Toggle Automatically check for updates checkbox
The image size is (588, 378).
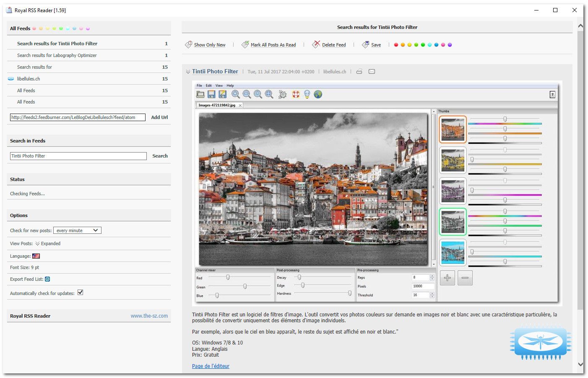coord(80,293)
